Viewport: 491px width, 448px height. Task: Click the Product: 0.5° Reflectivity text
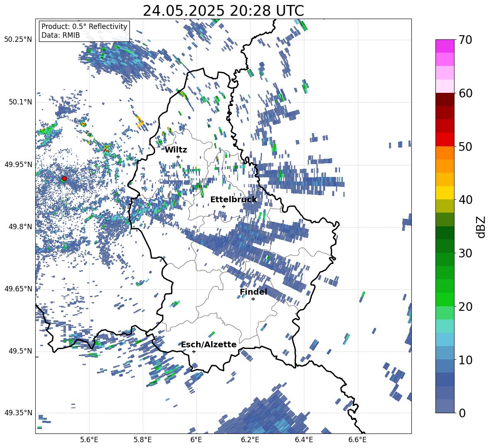84,27
